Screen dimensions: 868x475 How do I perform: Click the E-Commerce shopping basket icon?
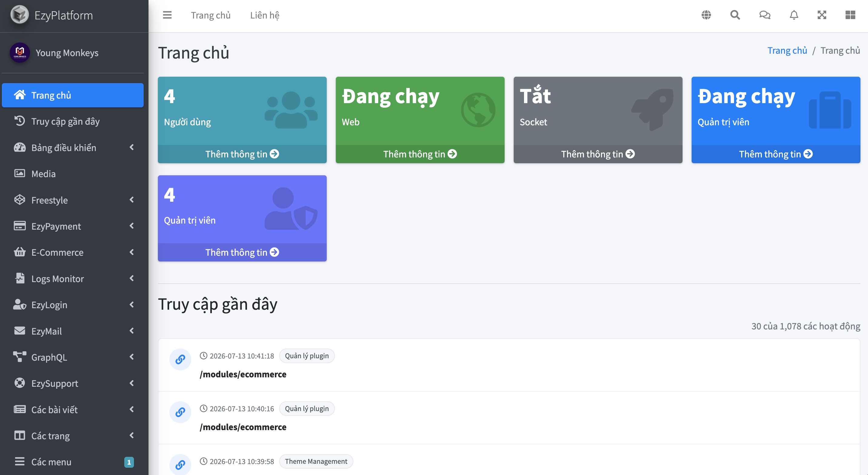tap(19, 252)
